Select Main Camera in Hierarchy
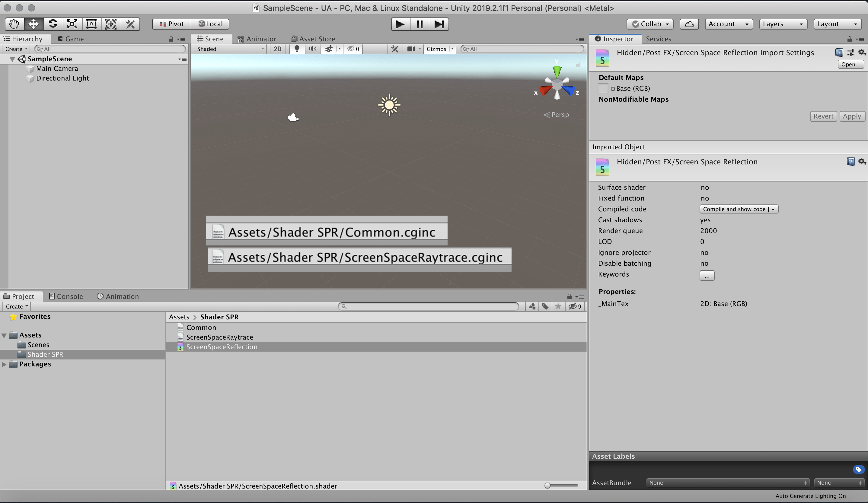This screenshot has width=868, height=503. coord(57,68)
